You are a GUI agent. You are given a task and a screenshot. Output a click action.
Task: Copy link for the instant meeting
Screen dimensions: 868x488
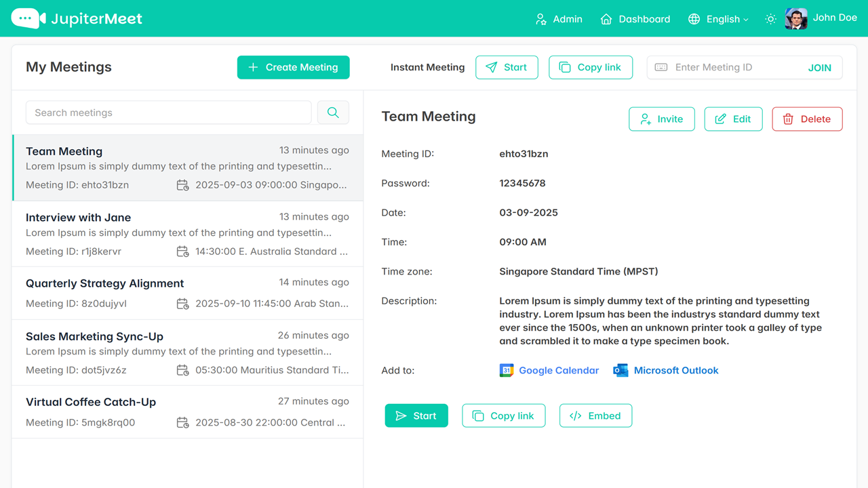[590, 67]
